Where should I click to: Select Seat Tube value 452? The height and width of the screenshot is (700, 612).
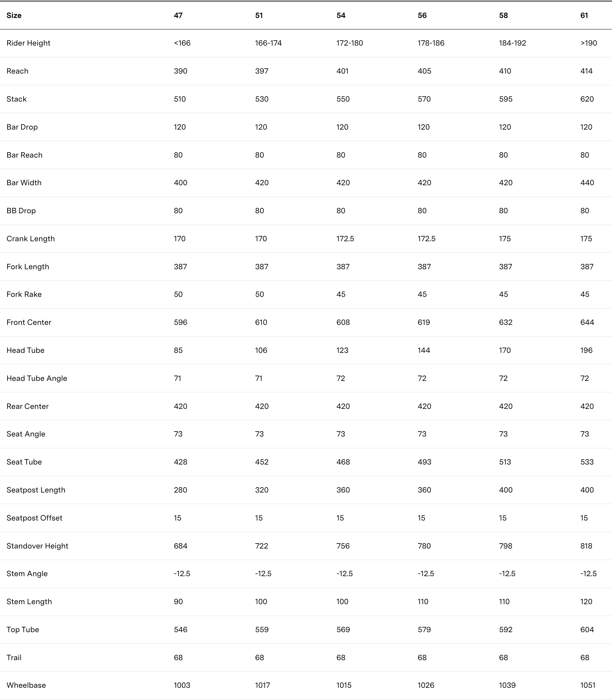262,462
